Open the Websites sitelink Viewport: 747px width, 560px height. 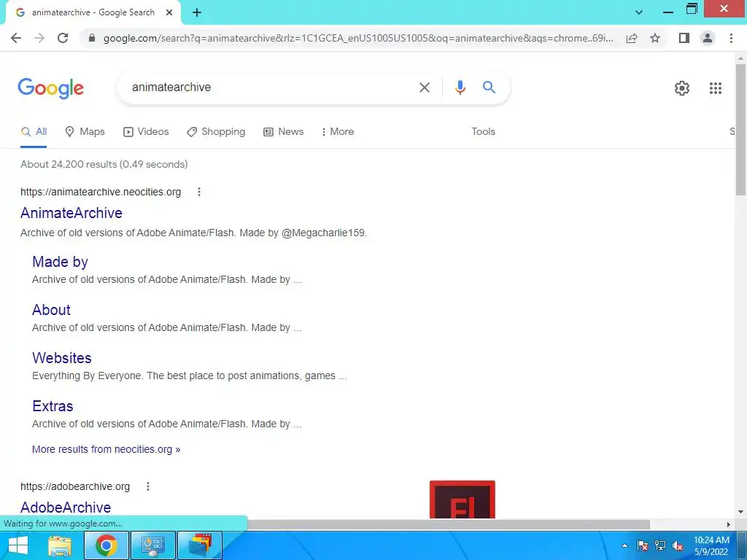(x=62, y=358)
